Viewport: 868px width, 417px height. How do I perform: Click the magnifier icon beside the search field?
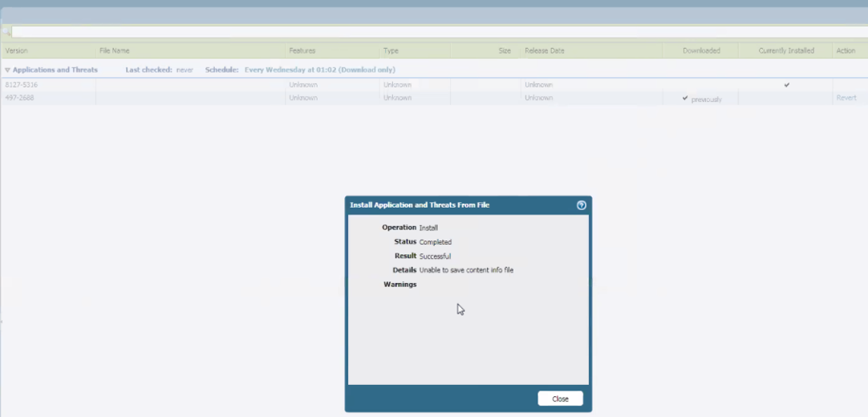[6, 32]
